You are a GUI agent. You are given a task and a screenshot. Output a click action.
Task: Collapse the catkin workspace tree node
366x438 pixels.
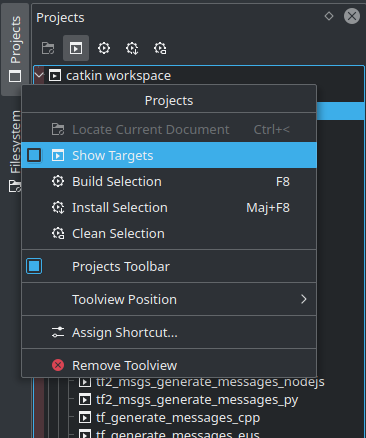click(x=39, y=75)
